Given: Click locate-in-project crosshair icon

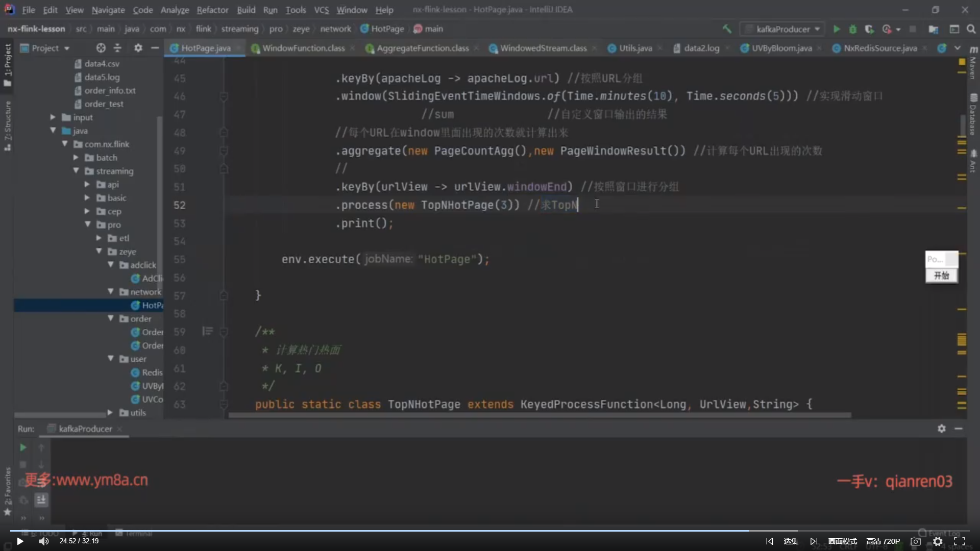Looking at the screenshot, I should 101,48.
